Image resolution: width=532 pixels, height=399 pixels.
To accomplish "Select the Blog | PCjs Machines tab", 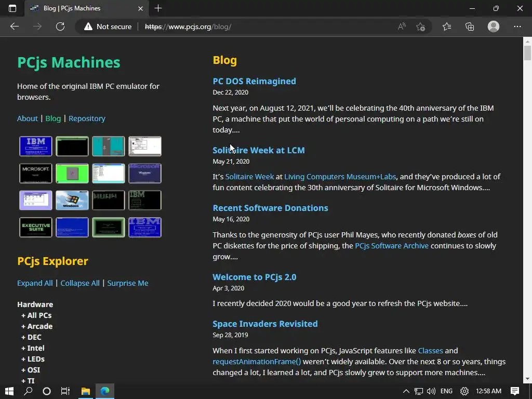I will (x=87, y=8).
